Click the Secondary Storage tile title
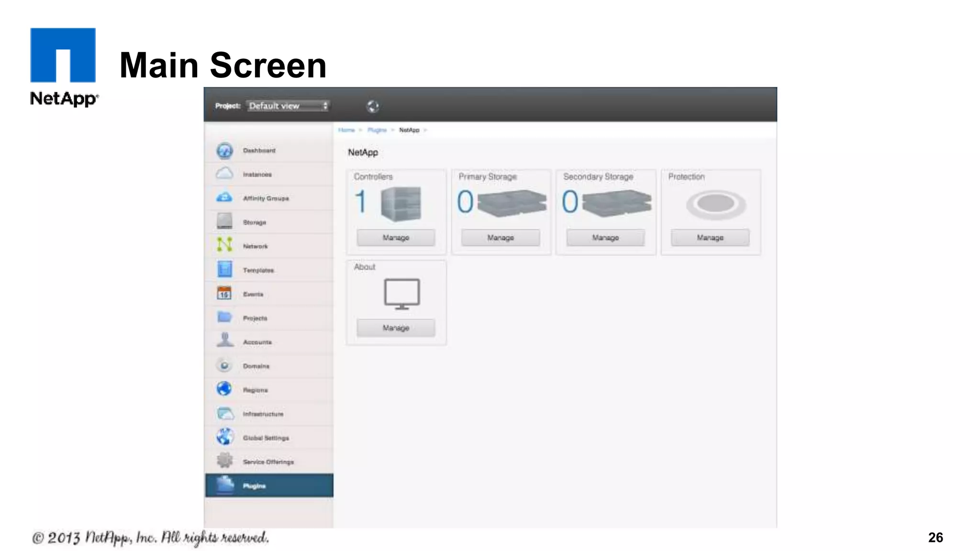The height and width of the screenshot is (551, 980). pyautogui.click(x=598, y=176)
